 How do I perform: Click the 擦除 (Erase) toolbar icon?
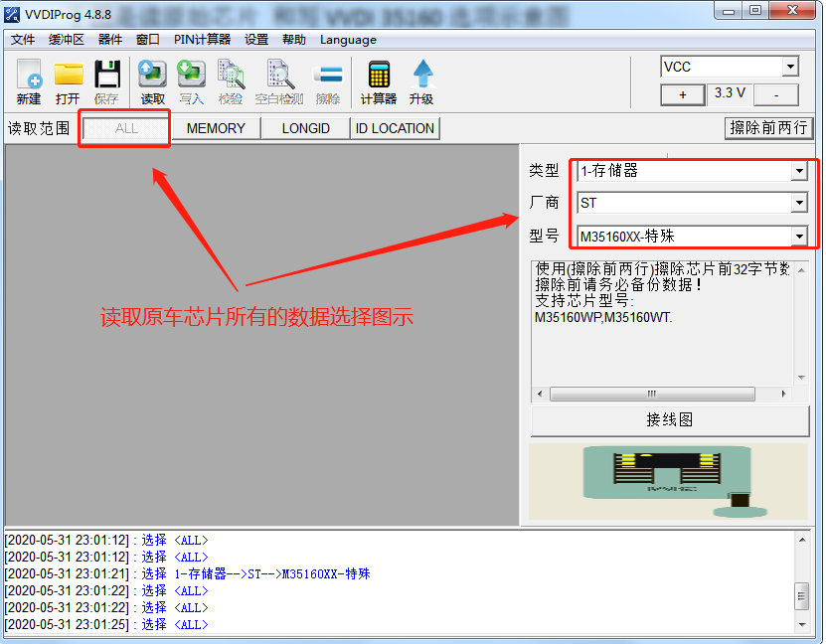pos(328,81)
